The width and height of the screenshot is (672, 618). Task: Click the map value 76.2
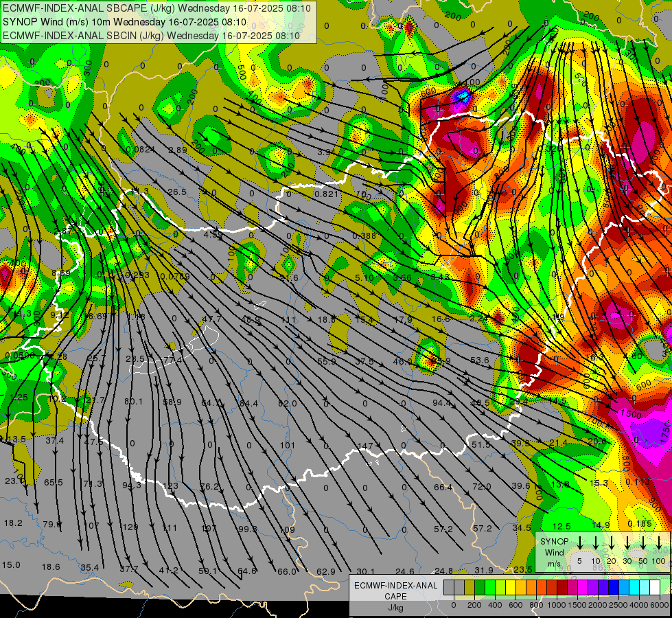(x=209, y=486)
